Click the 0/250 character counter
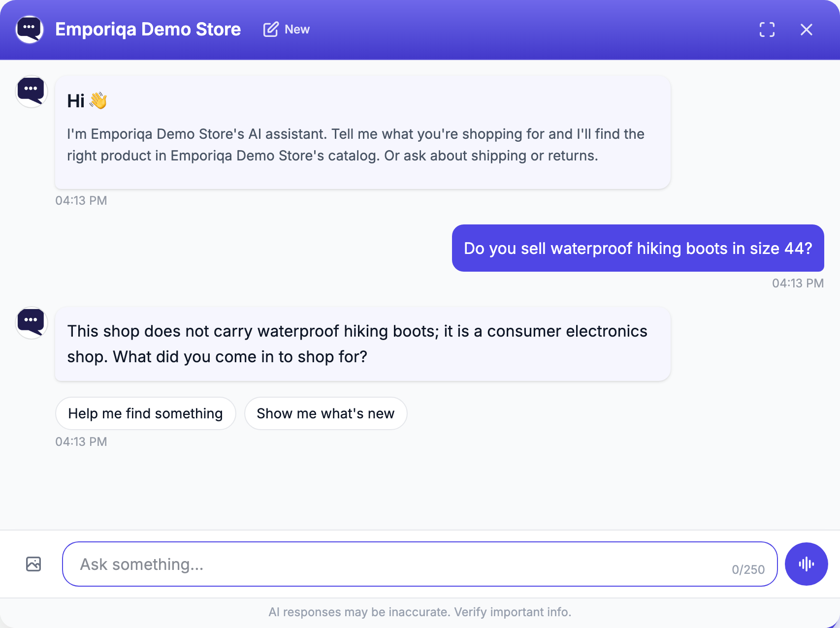The width and height of the screenshot is (840, 628). pos(748,569)
